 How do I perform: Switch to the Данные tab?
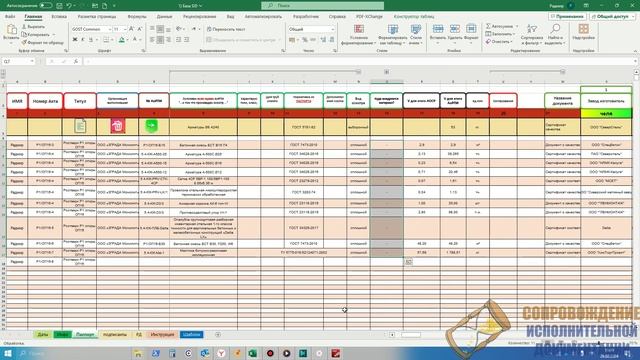pos(164,17)
